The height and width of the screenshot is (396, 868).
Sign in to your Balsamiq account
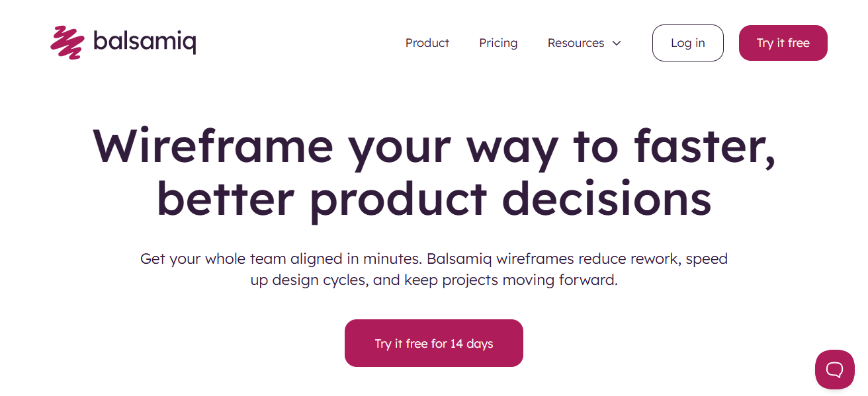pyautogui.click(x=687, y=42)
